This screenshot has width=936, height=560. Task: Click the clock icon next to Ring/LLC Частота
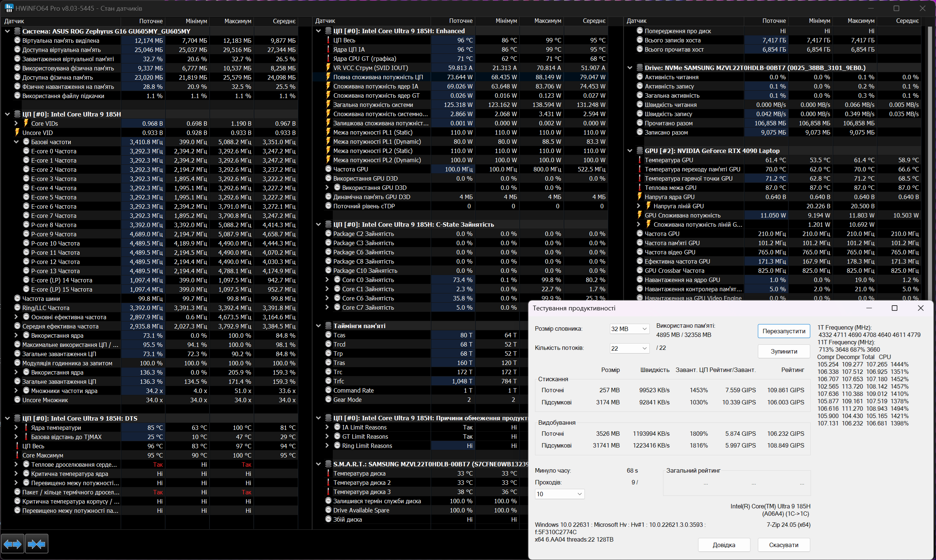[17, 308]
